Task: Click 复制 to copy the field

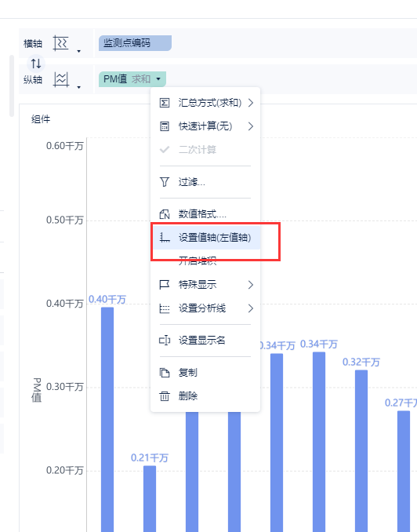Action: (x=205, y=373)
